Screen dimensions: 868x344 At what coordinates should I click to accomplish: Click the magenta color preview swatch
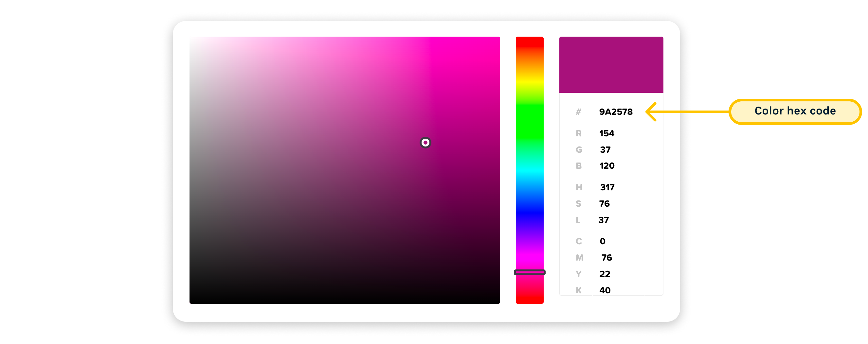pyautogui.click(x=611, y=65)
